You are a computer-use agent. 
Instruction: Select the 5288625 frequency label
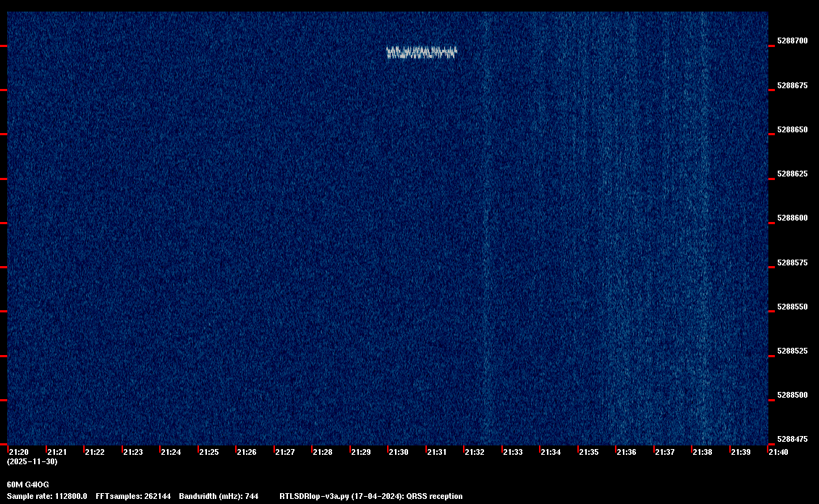[x=792, y=174]
